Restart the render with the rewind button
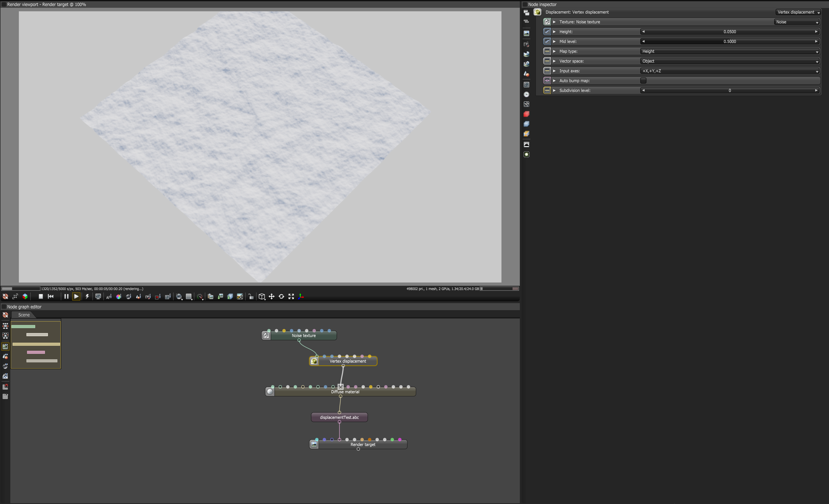This screenshot has height=504, width=829. point(51,297)
